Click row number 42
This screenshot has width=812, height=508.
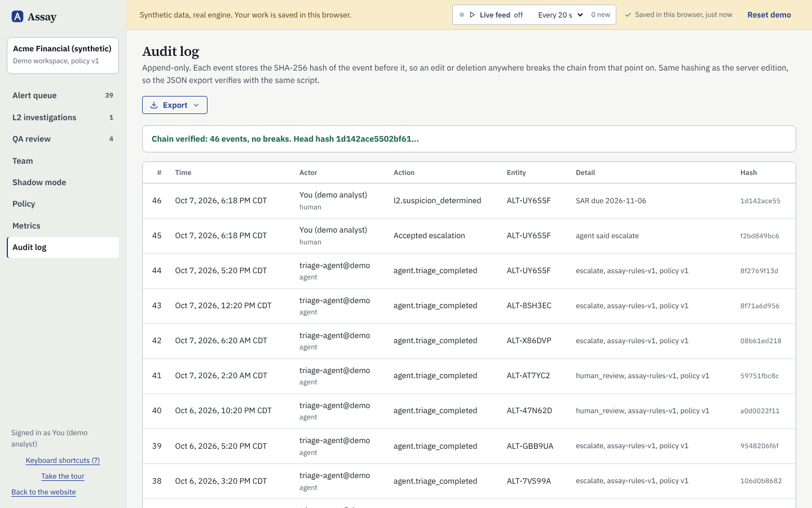157,340
